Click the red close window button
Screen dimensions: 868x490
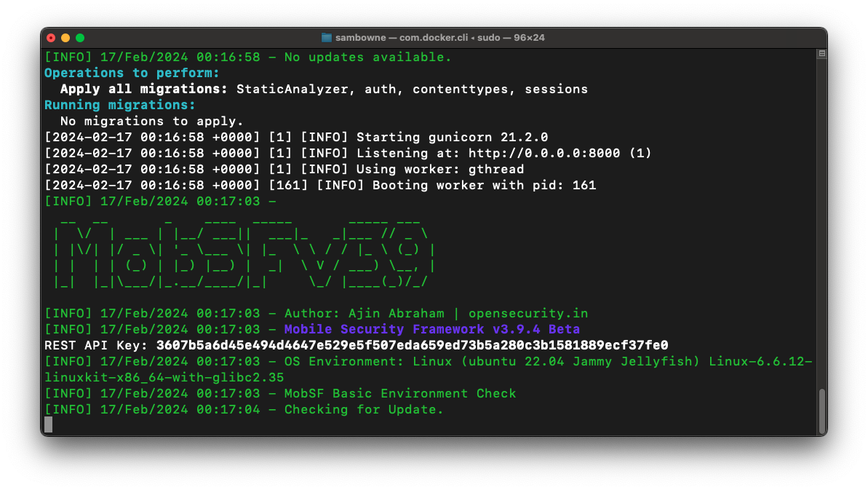click(x=51, y=38)
